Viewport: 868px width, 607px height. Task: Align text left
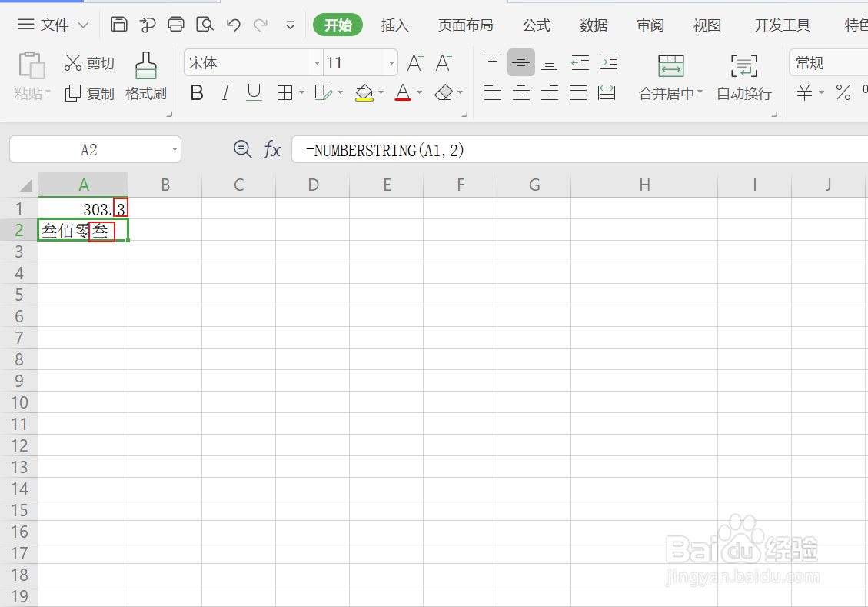[x=492, y=92]
